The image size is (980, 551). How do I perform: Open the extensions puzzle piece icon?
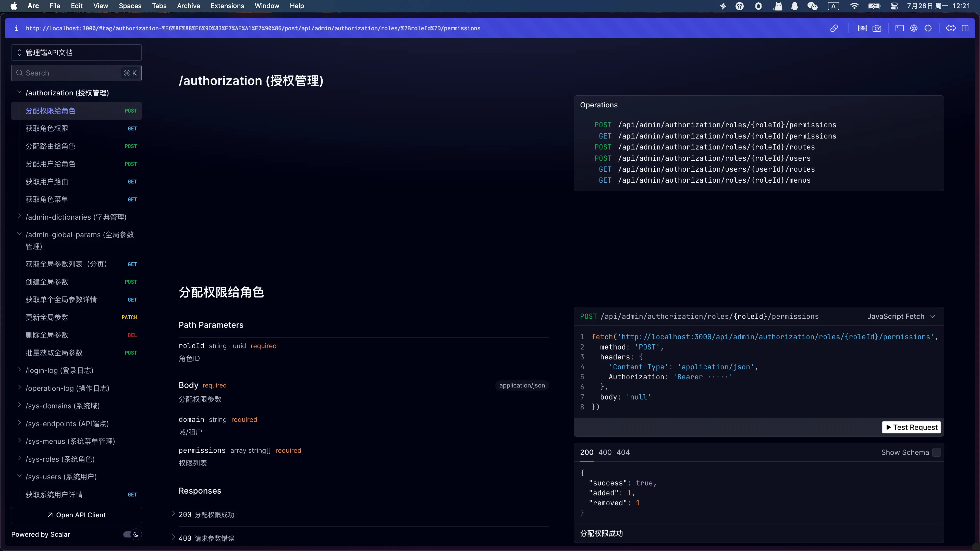point(951,28)
